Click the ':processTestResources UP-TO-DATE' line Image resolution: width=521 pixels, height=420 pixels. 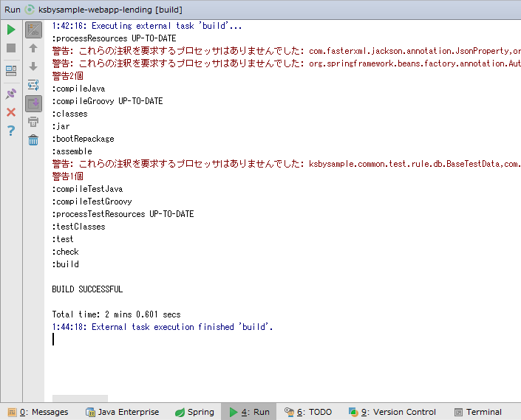coord(123,214)
